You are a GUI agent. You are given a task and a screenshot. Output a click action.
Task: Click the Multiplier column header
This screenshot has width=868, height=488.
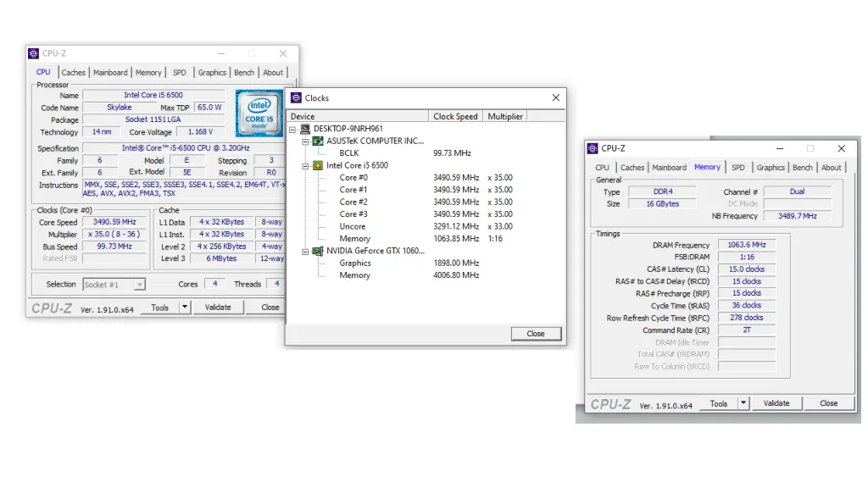click(x=505, y=116)
